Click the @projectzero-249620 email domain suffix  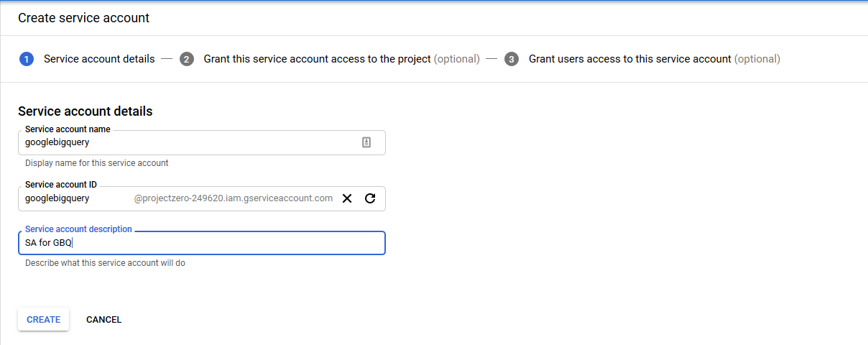(x=233, y=198)
